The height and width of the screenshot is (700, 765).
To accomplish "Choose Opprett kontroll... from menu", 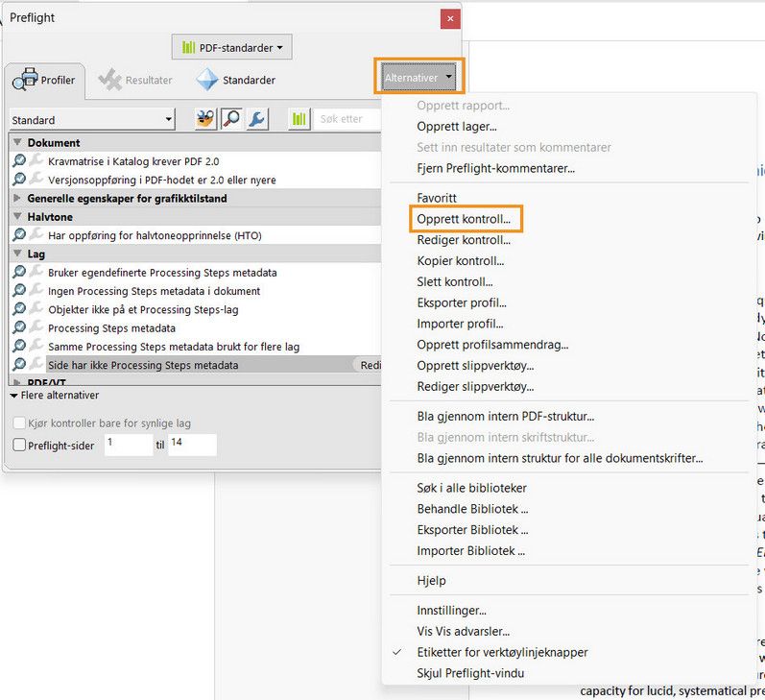I will [x=464, y=219].
